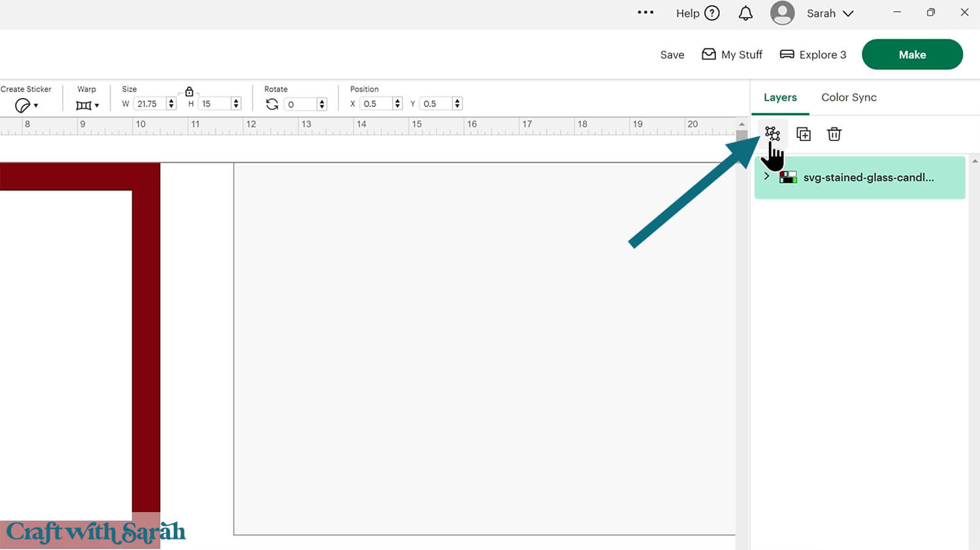
Task: Open the notifications bell
Action: tap(745, 14)
